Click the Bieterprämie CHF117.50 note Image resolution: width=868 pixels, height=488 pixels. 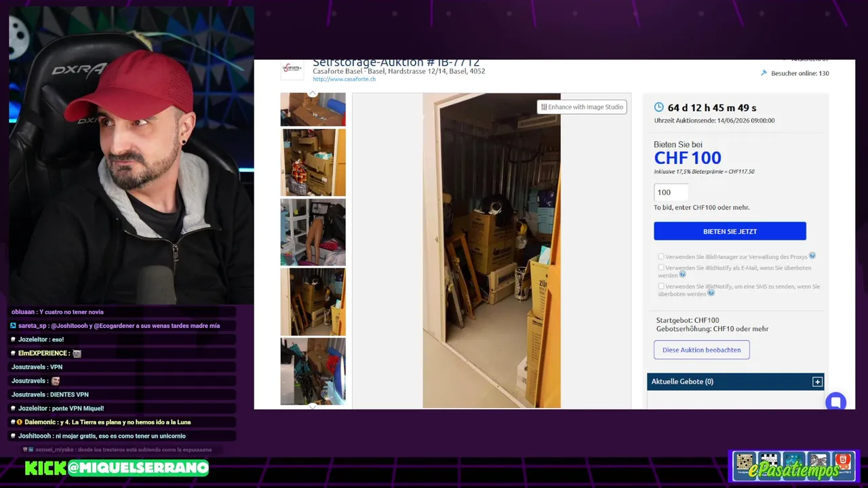pos(704,171)
